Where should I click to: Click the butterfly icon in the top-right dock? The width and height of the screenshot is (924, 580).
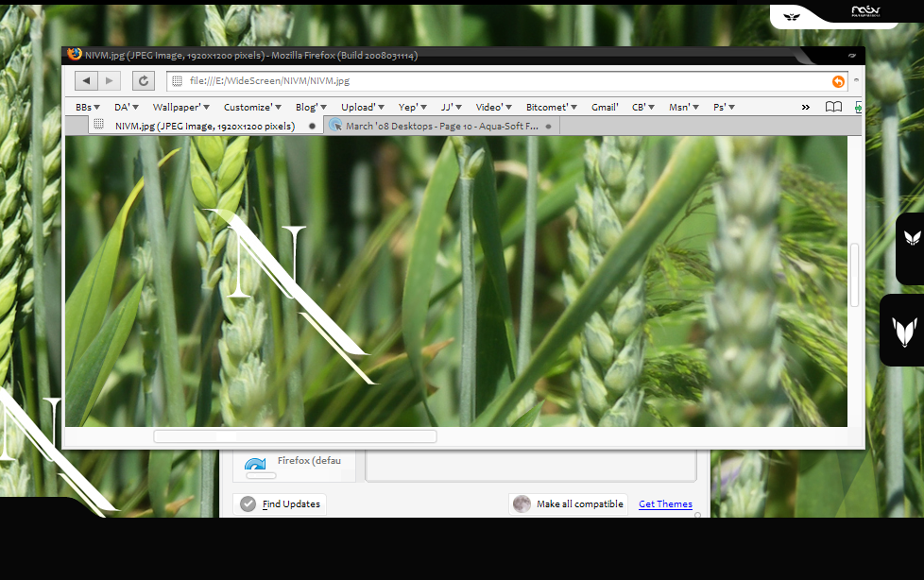(x=792, y=16)
